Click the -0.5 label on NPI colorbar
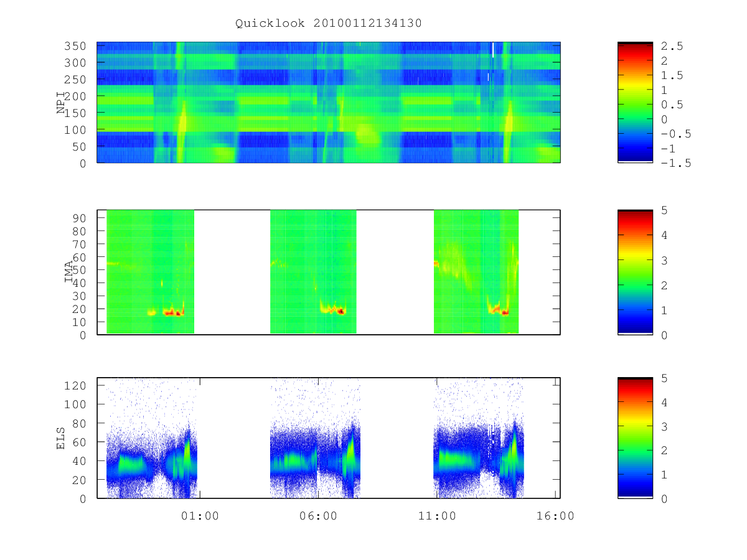Screen dimensions: 747x560 676,134
